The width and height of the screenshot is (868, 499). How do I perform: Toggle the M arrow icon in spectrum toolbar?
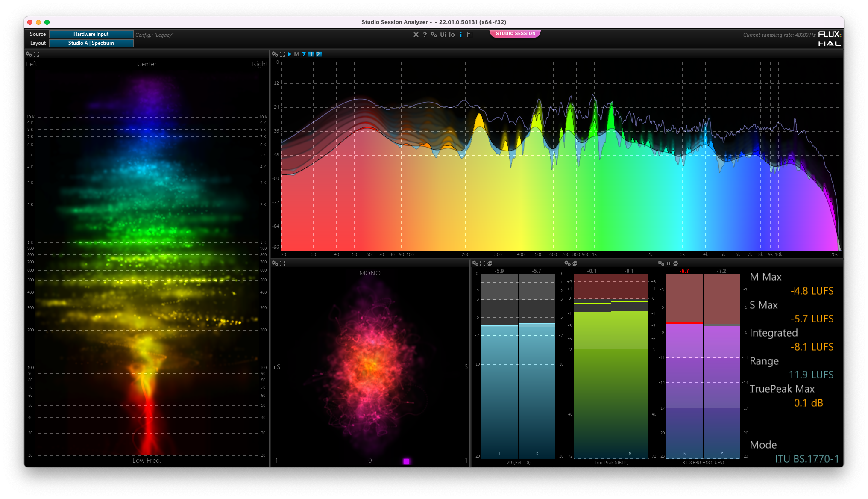click(296, 54)
